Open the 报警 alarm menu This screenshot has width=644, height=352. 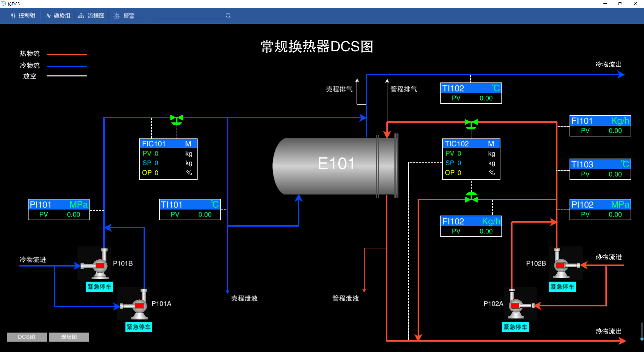coord(124,15)
